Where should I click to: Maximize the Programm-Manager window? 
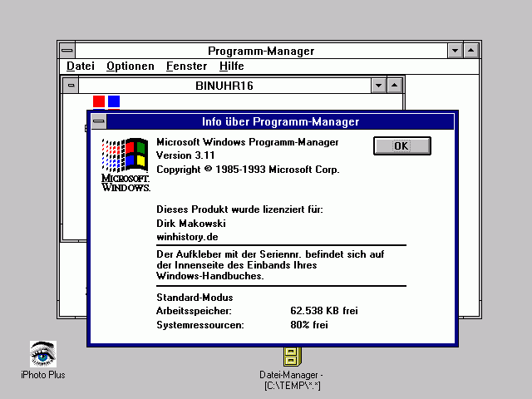click(471, 51)
